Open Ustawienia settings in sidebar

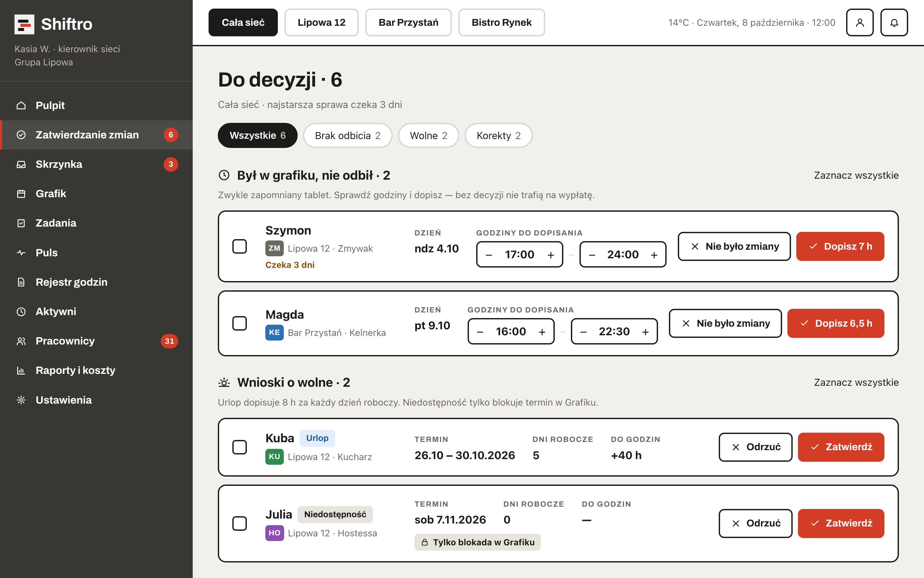[x=96, y=400]
